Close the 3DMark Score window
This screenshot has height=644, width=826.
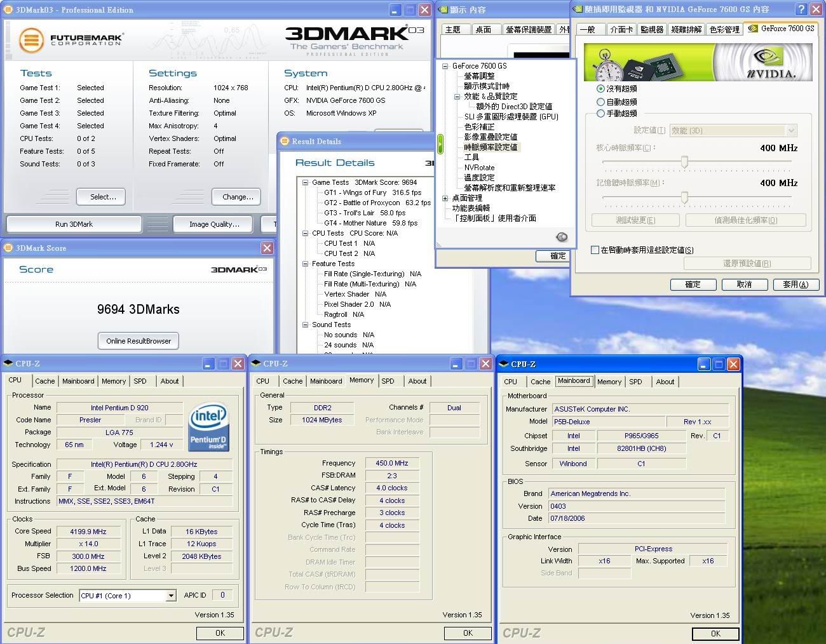267,248
